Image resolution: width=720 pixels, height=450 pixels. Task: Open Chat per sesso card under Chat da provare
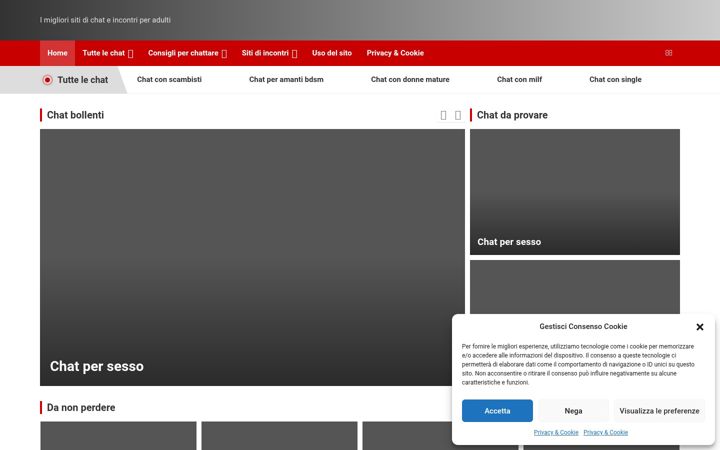[x=574, y=192]
